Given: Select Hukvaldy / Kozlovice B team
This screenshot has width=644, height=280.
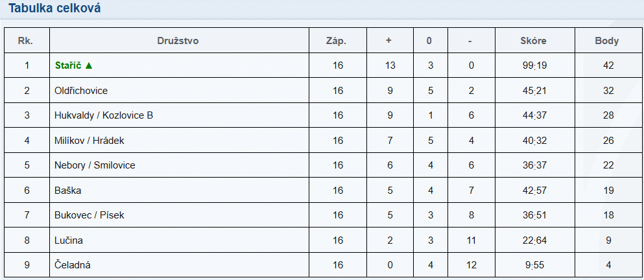Looking at the screenshot, I should point(104,115).
